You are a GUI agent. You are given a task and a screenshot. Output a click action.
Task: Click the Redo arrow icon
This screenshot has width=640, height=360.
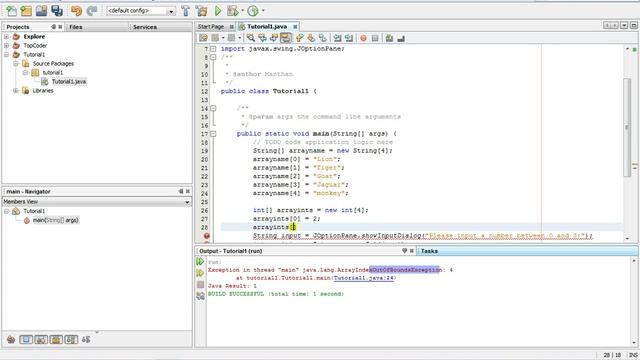92,11
